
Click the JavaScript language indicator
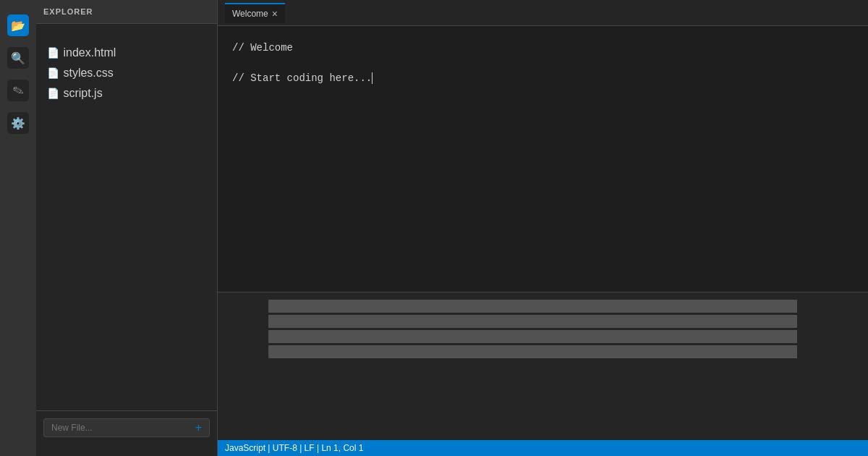(x=244, y=448)
